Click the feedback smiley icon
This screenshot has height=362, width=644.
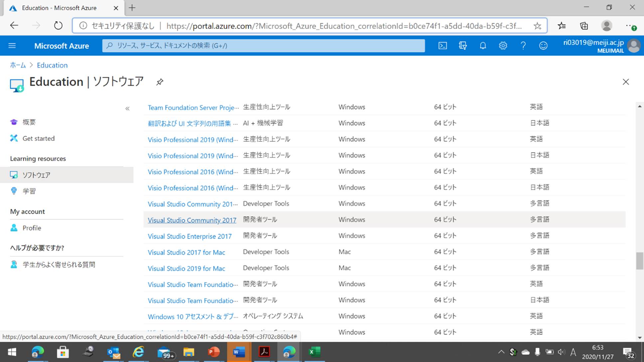click(x=543, y=46)
